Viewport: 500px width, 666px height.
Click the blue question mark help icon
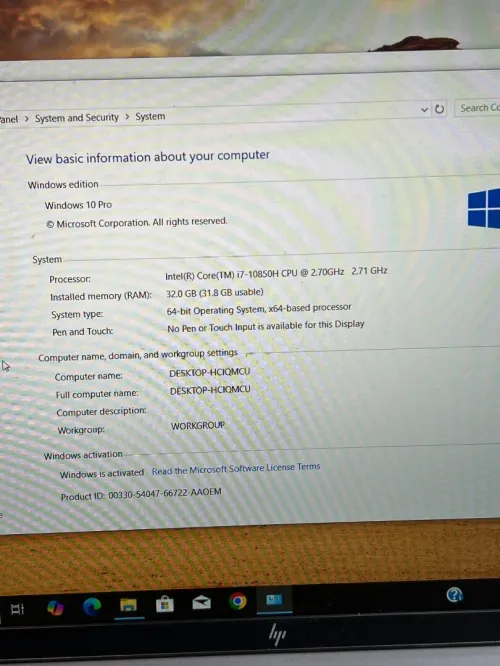coord(455,595)
